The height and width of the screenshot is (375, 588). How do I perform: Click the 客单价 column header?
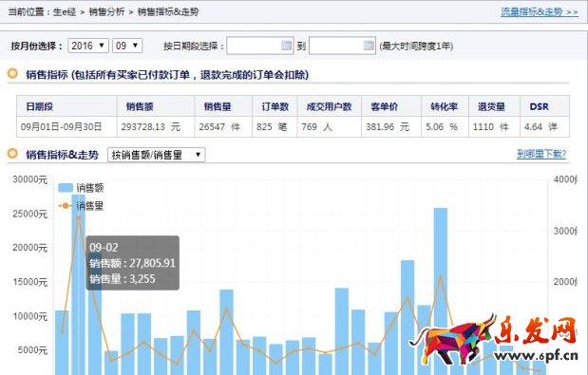[391, 106]
